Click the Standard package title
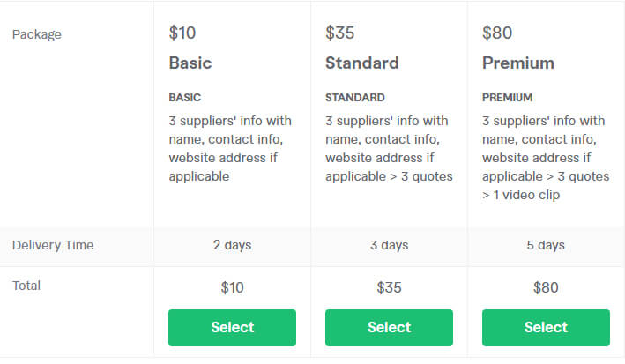The image size is (625, 364). click(361, 63)
